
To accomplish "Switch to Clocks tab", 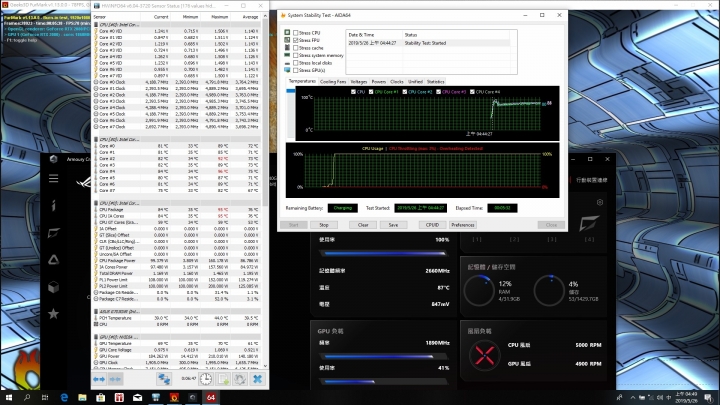I will 397,82.
